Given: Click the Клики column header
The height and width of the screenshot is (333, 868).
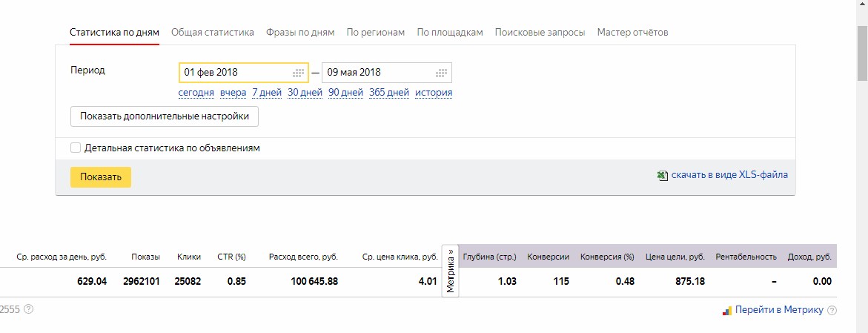Looking at the screenshot, I should (x=189, y=257).
